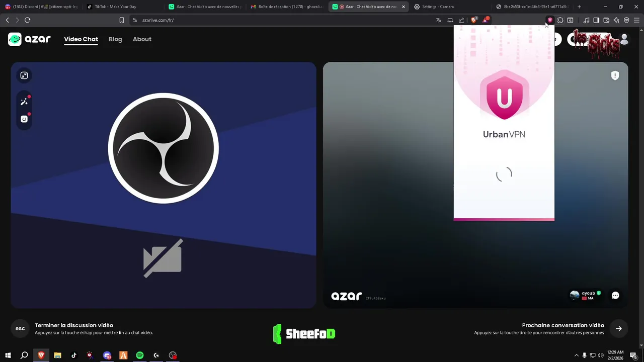Click the fullscreen icon on local video
Screen dimensions: 644x362
click(24, 75)
